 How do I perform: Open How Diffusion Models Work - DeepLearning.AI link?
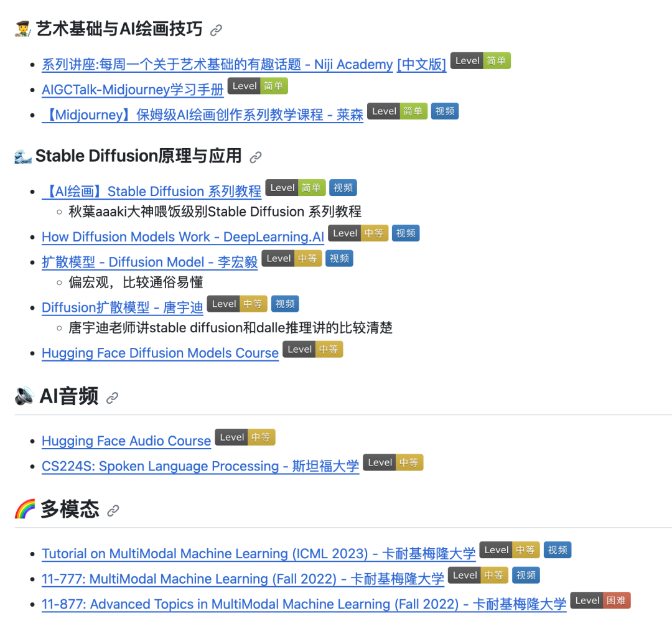click(182, 236)
